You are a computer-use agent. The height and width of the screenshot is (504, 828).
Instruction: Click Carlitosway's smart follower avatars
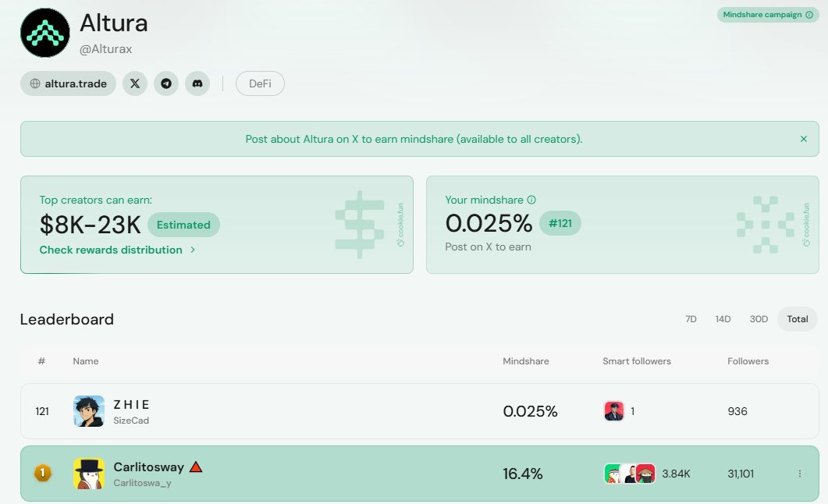click(x=630, y=474)
